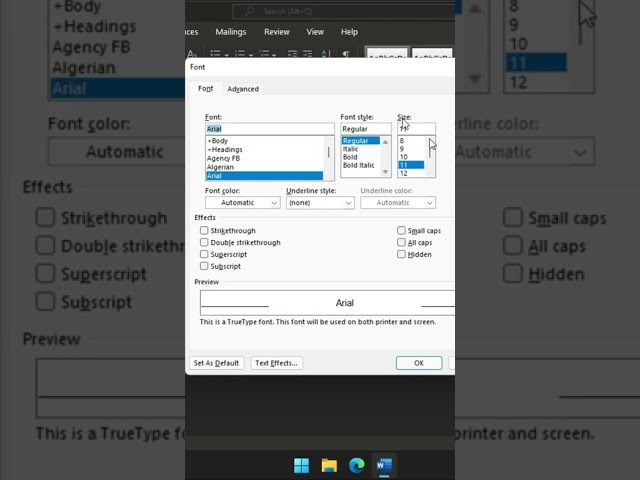This screenshot has width=640, height=480.
Task: Select Arial in the font list
Action: 264,176
